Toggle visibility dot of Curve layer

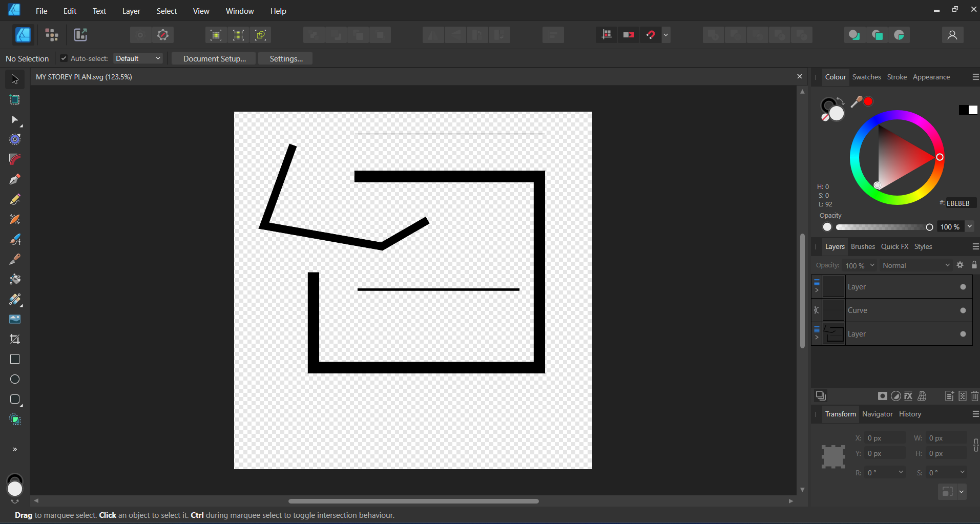[963, 310]
